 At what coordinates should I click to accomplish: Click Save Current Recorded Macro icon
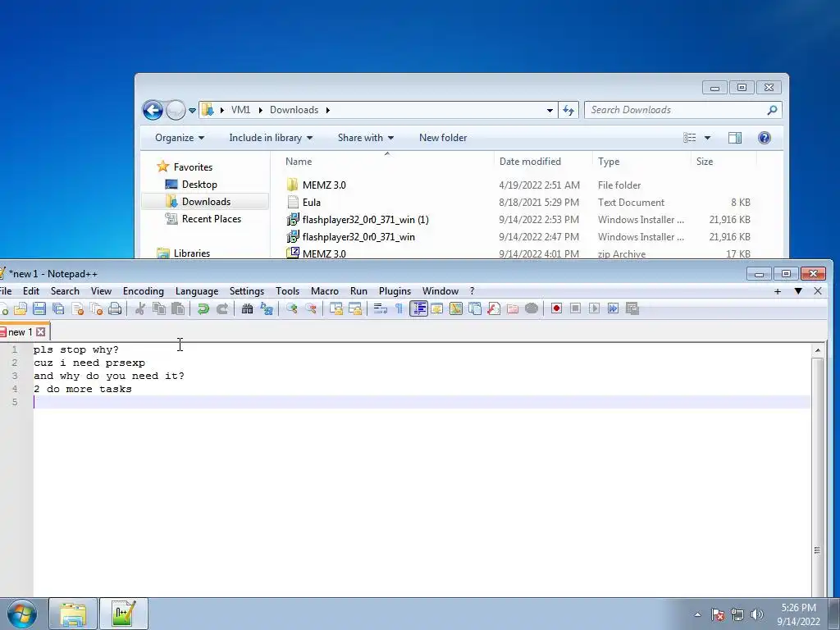tap(632, 308)
